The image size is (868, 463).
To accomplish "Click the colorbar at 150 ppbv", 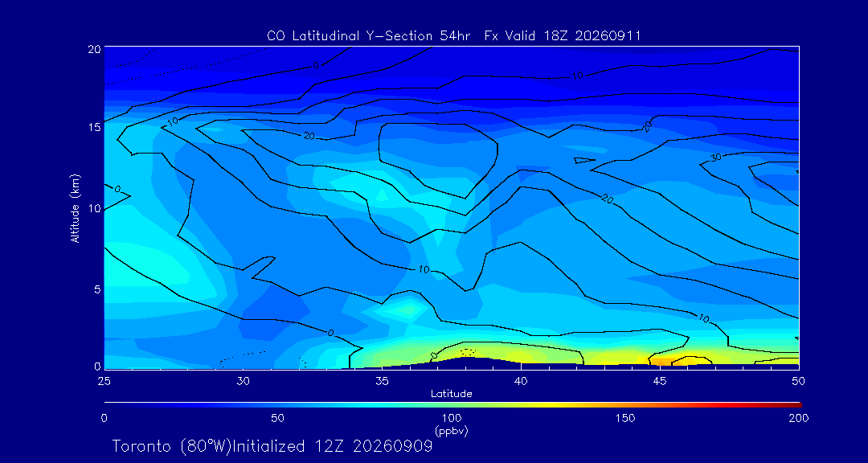I will (x=626, y=405).
